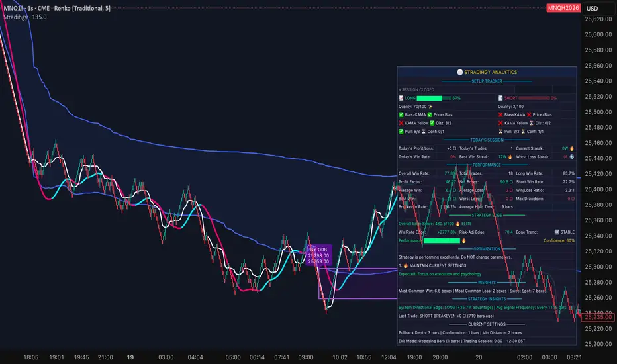Click the 25,600.00 price axis label
The image size is (617, 364).
pyautogui.click(x=598, y=34)
